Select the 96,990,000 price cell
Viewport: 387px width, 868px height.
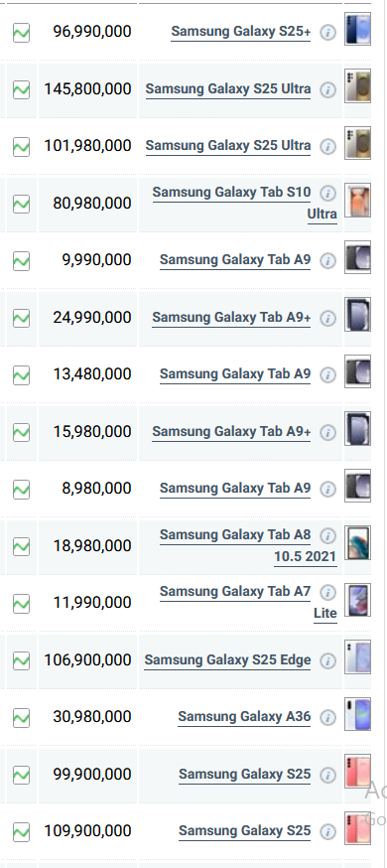point(87,32)
